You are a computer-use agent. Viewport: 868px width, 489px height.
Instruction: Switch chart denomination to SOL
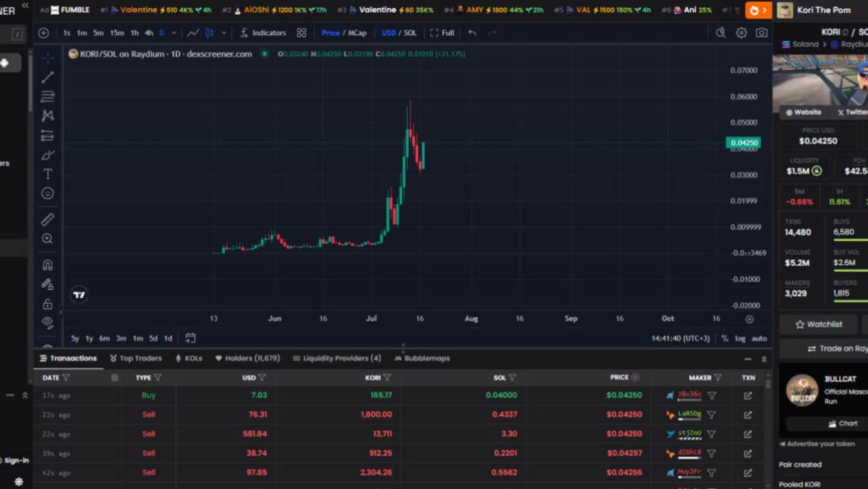tap(410, 33)
